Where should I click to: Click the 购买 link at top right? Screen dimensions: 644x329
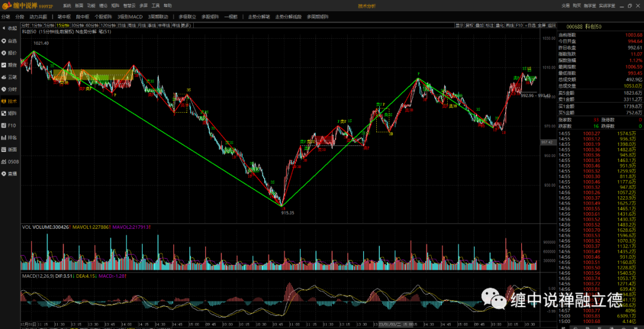point(577,6)
